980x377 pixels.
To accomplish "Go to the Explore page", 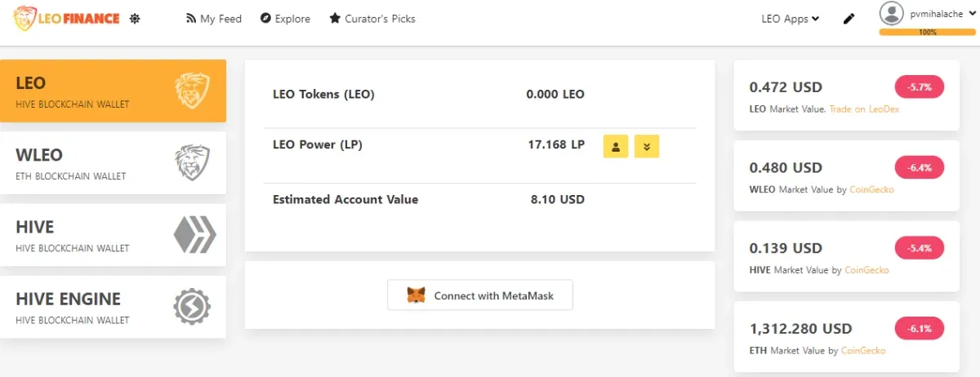I will [x=285, y=19].
